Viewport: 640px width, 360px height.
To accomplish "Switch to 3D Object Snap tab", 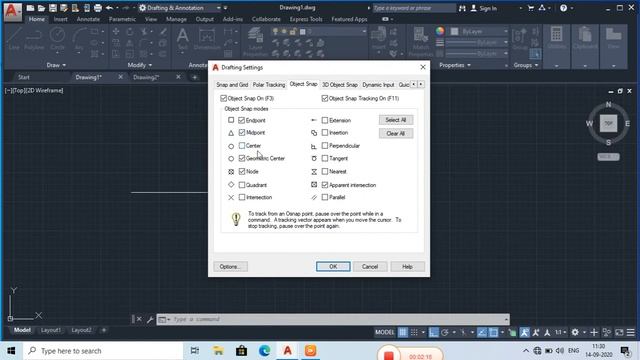I will click(x=340, y=85).
